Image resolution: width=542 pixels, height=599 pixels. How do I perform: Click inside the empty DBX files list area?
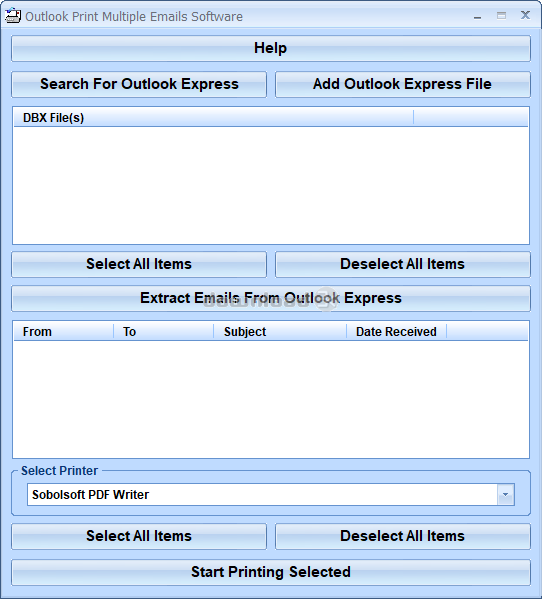pyautogui.click(x=271, y=185)
